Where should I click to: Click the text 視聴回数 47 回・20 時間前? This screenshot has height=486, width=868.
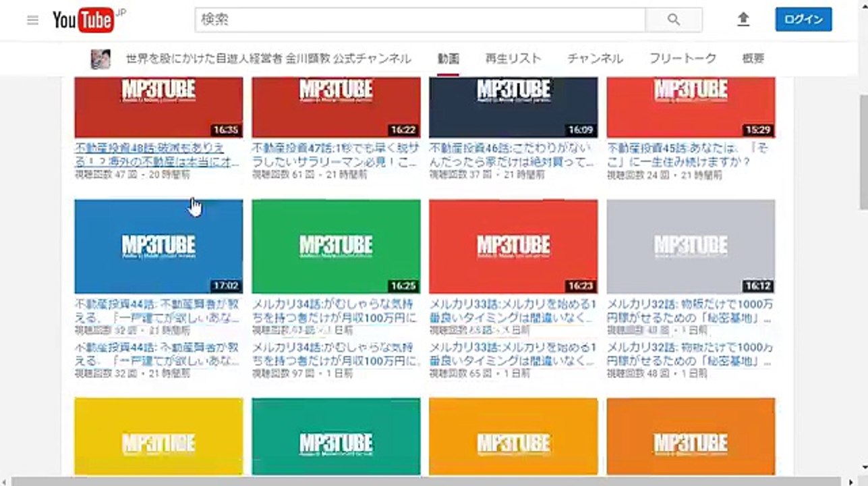tap(132, 175)
